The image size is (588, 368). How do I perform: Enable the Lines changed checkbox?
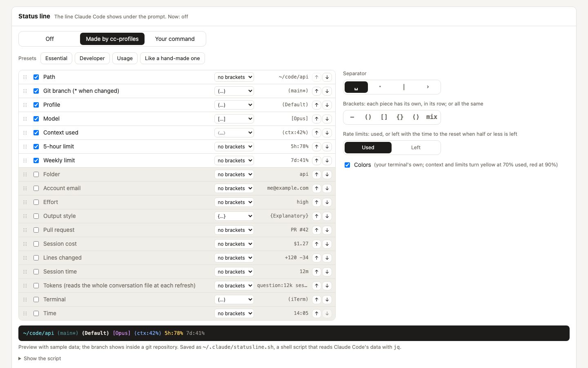click(36, 258)
